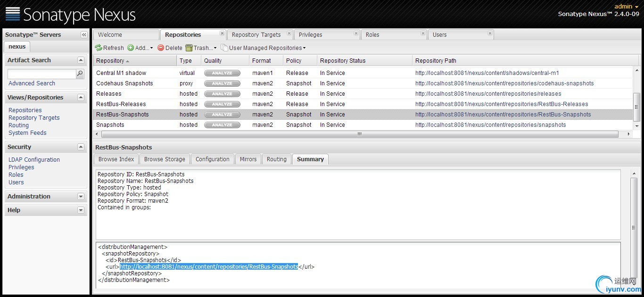Viewport: 644px width, 297px height.
Task: Select the Snapshots repository row name
Action: tap(110, 125)
